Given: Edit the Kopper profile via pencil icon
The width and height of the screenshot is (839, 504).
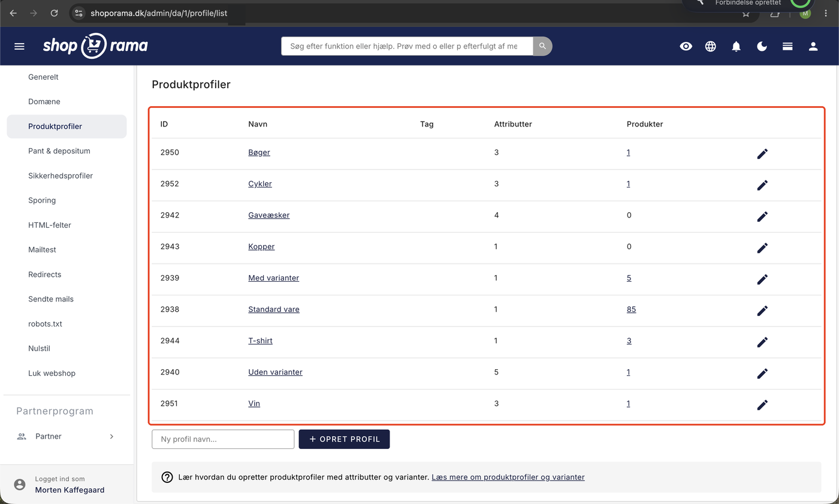Looking at the screenshot, I should (762, 248).
